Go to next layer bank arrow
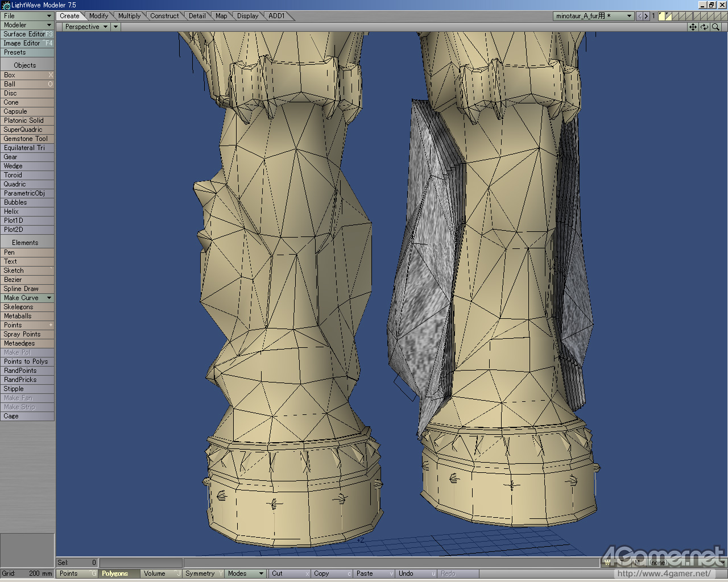Screen dimensions: 728x582 pos(646,16)
